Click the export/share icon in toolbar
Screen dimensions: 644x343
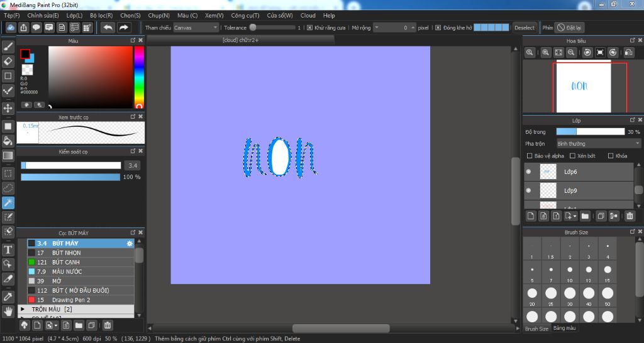click(23, 28)
